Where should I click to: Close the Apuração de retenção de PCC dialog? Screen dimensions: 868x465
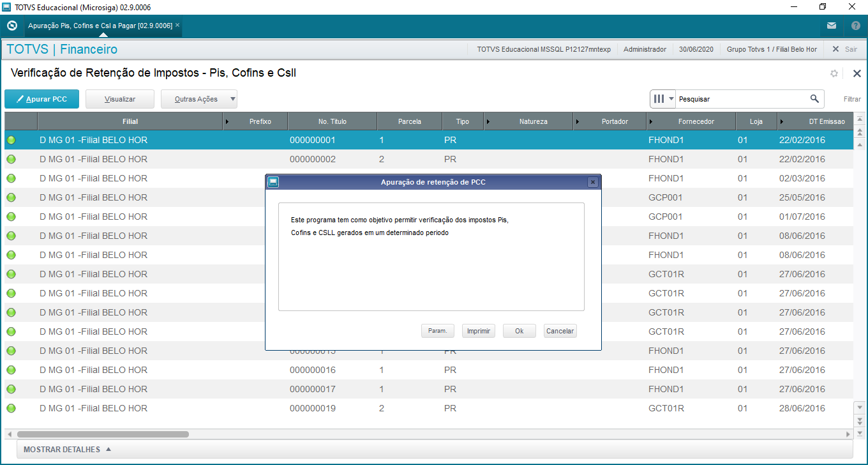592,182
